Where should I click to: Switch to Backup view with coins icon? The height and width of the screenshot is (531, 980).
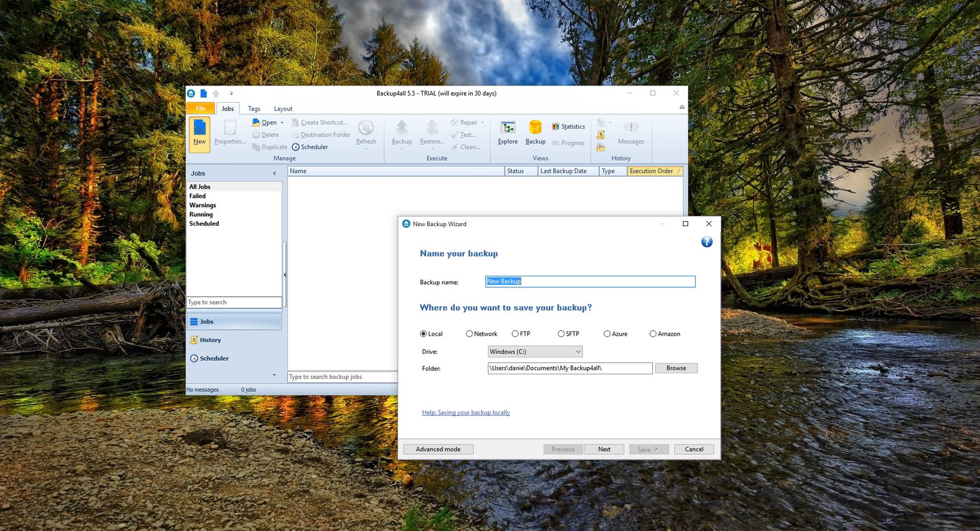tap(536, 133)
